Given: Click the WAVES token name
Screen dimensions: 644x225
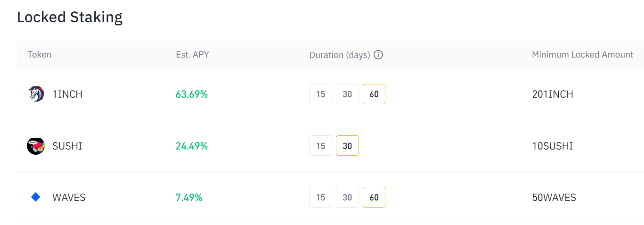Looking at the screenshot, I should point(69,198).
